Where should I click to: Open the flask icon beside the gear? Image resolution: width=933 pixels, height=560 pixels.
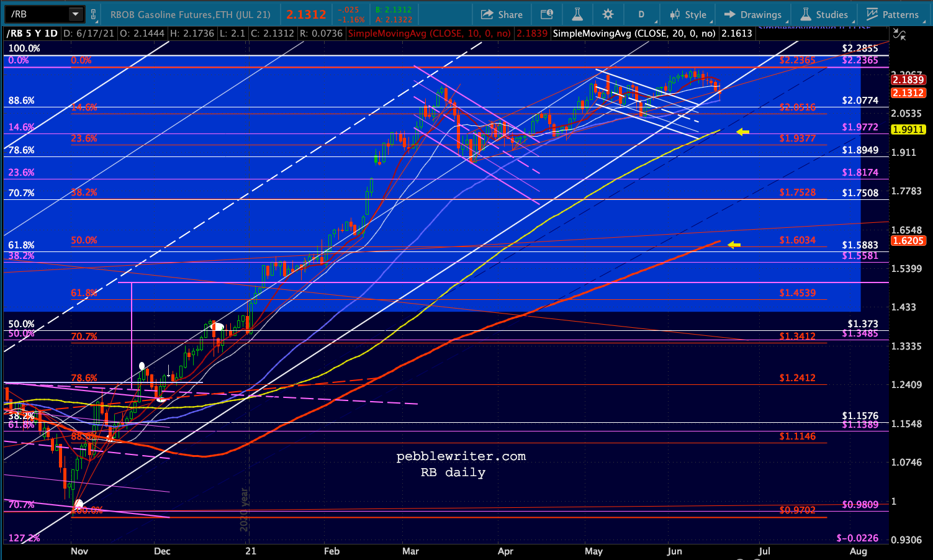(x=577, y=14)
